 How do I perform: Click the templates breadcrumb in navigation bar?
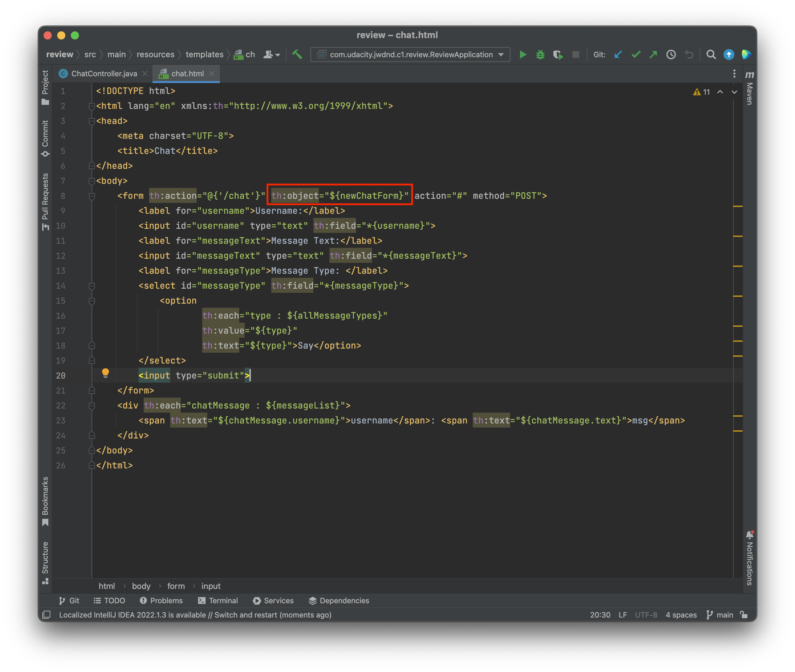(205, 54)
